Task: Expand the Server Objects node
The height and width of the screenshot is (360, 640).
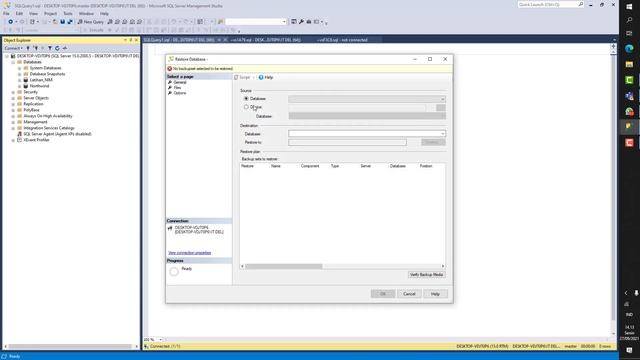Action: click(x=13, y=98)
